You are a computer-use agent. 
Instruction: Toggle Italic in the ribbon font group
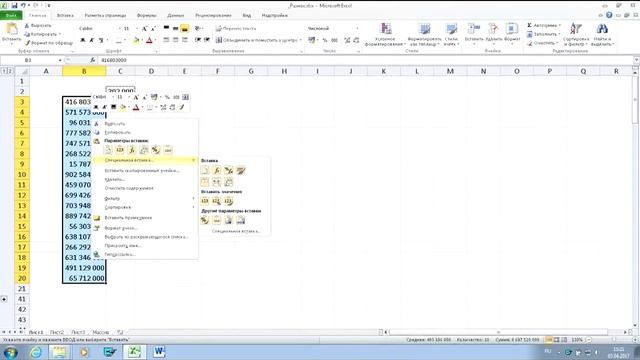(x=92, y=40)
